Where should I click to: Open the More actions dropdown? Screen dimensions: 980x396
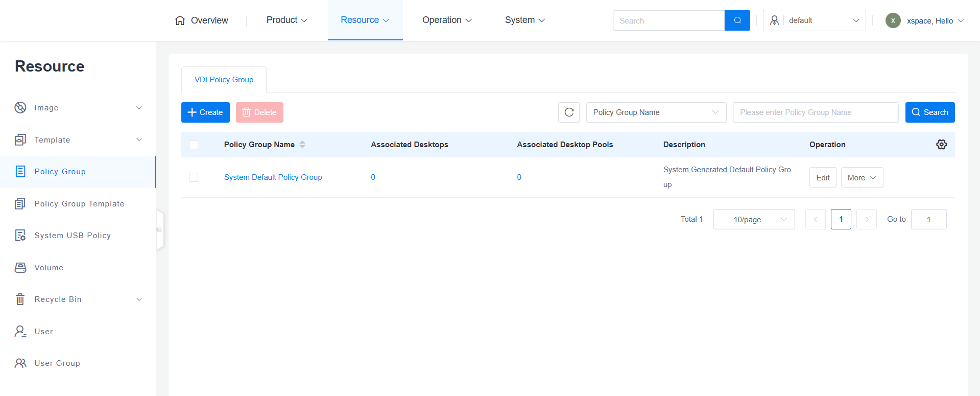(862, 178)
